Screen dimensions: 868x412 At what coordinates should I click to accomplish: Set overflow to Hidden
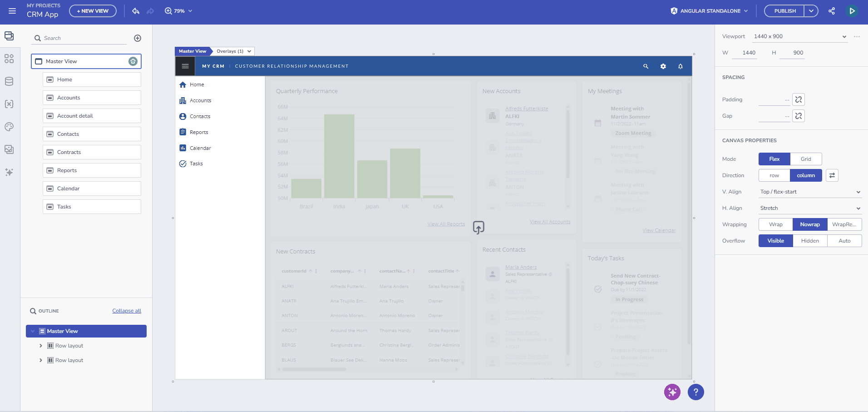tap(810, 241)
